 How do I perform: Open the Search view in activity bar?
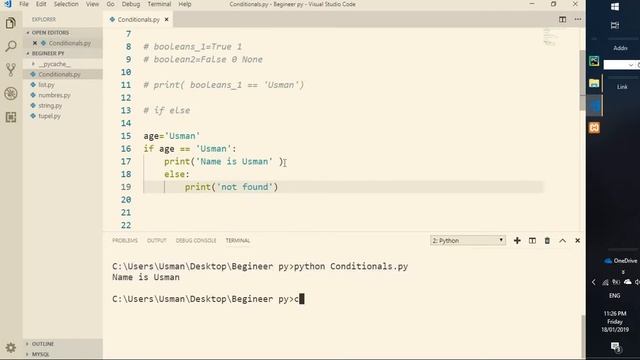tap(11, 46)
